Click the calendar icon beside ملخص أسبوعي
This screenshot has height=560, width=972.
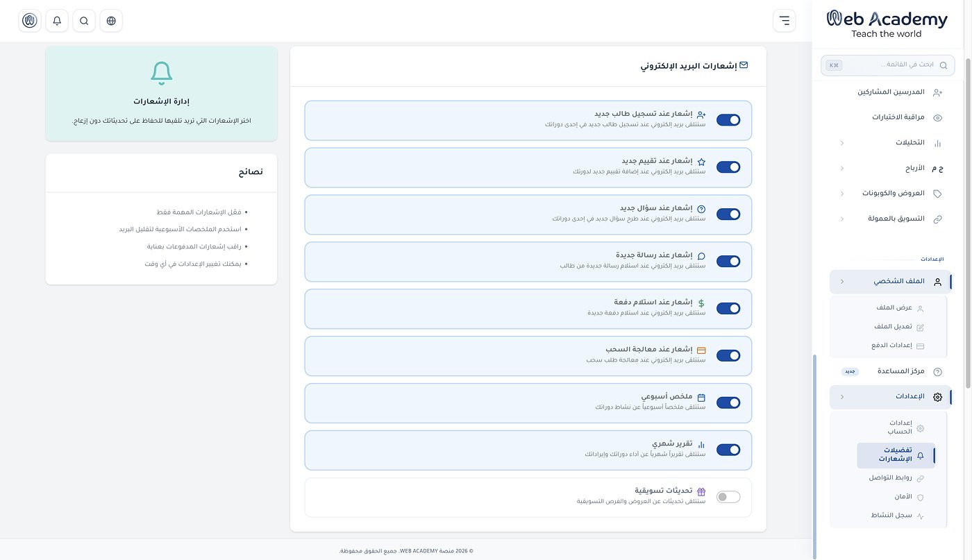[701, 398]
